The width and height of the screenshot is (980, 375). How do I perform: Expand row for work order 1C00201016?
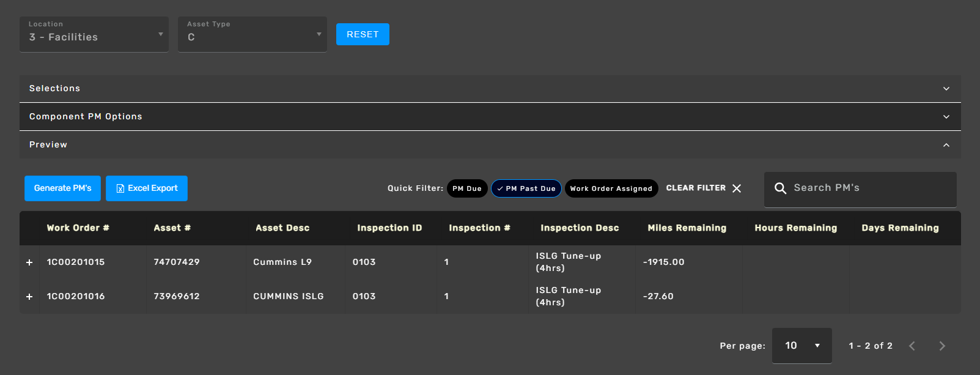[29, 297]
